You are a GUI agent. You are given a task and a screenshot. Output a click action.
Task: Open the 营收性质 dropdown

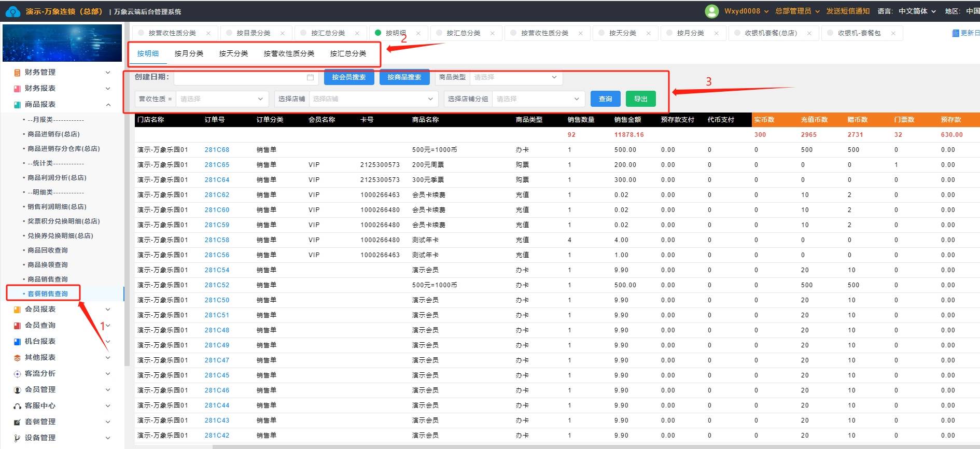[222, 99]
